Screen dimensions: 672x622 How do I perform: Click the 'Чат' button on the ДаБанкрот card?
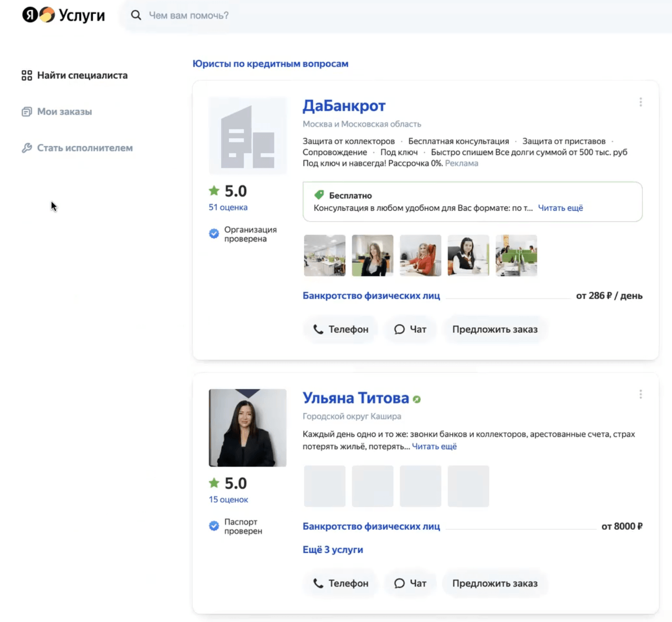pos(410,329)
